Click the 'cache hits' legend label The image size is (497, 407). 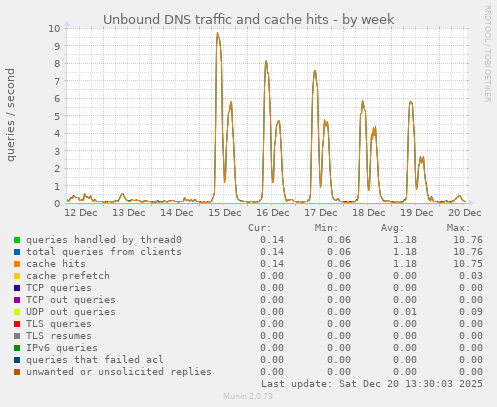(x=56, y=264)
